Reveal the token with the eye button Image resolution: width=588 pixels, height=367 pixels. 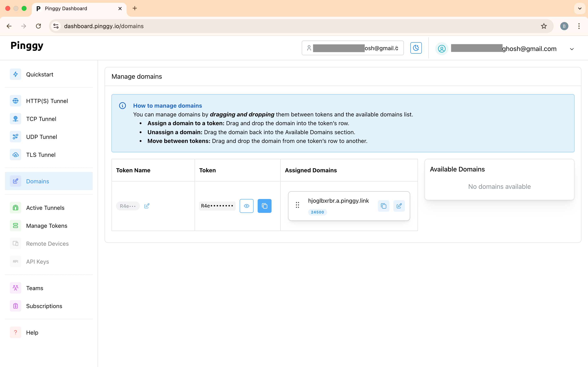tap(246, 206)
